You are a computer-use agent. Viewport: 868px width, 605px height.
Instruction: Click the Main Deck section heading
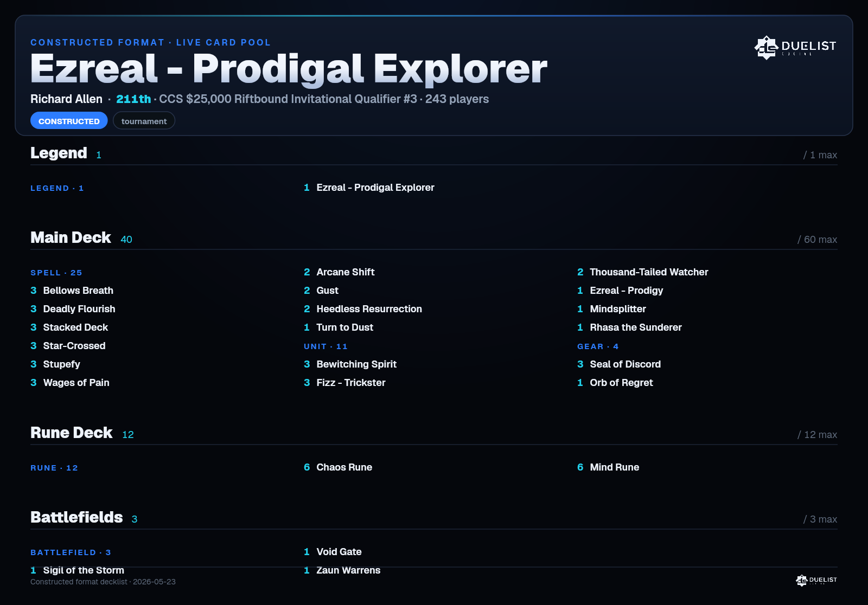(71, 237)
